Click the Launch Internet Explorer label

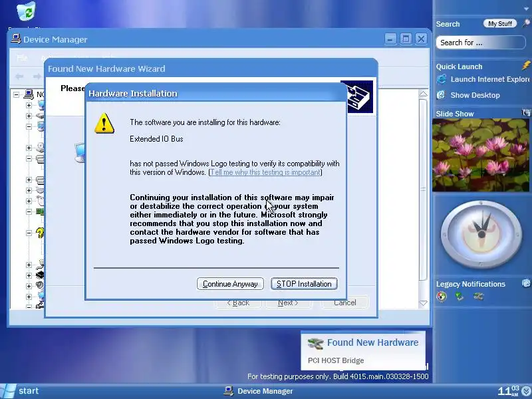[490, 79]
